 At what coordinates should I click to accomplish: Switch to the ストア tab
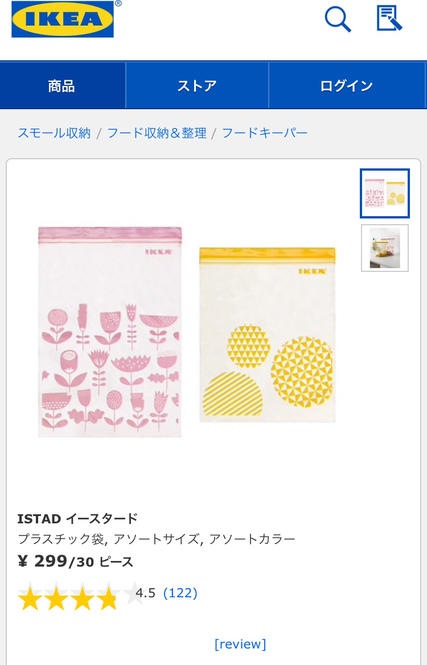(197, 86)
